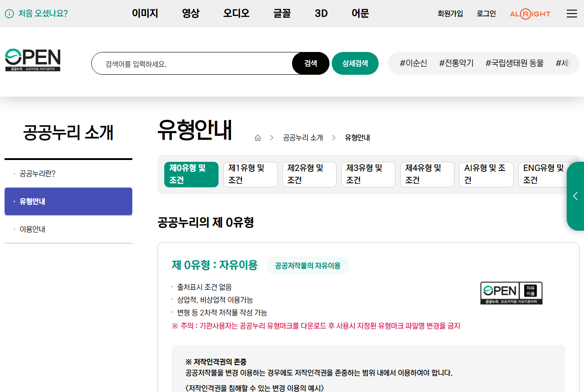Click the breadcrumb home icon

click(258, 138)
